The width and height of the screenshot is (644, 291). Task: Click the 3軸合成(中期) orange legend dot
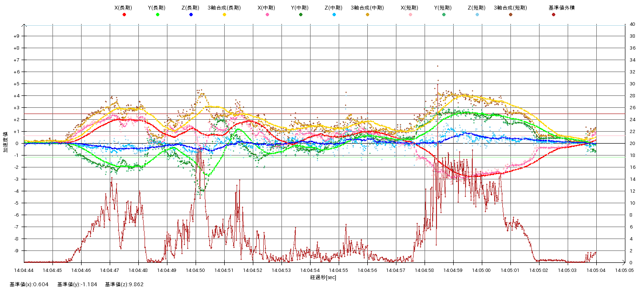pyautogui.click(x=367, y=15)
